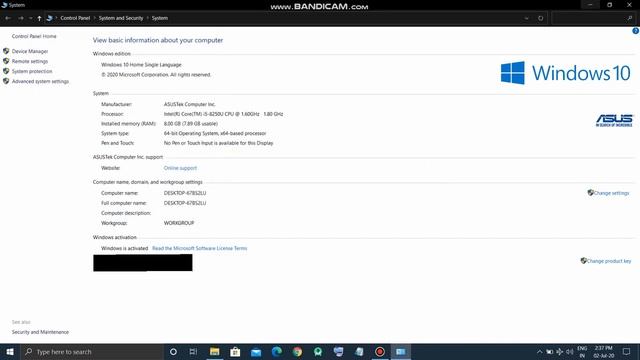Open Device Manager from sidebar

click(30, 51)
